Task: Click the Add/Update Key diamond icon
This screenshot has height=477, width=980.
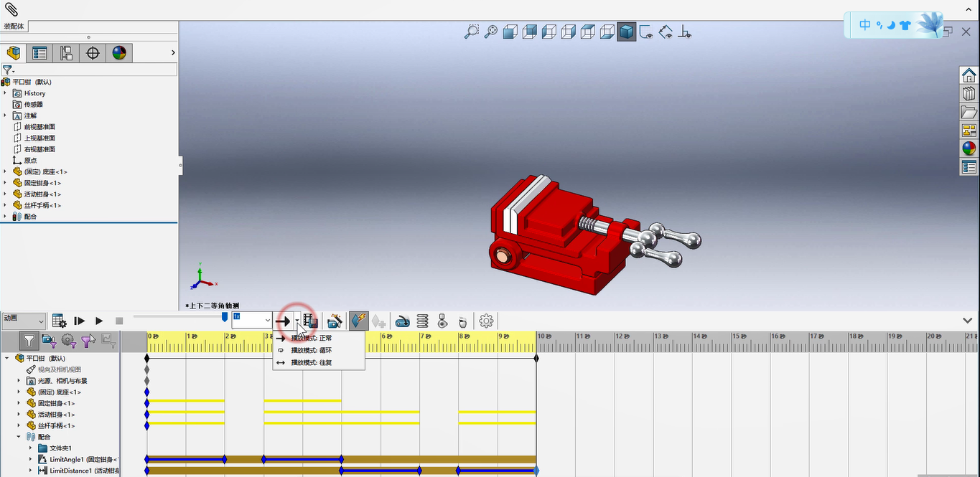Action: [378, 321]
